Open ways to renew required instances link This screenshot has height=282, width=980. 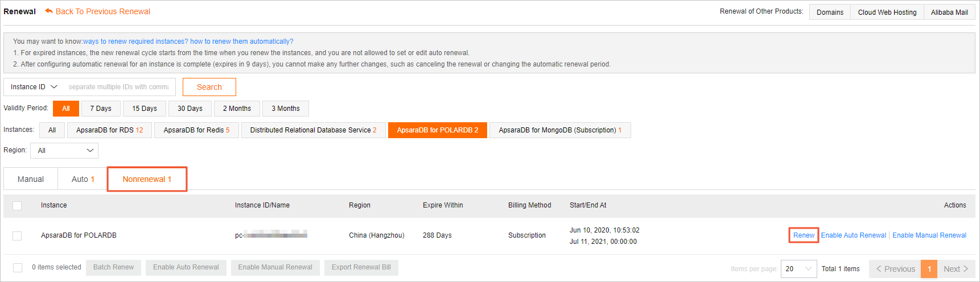click(135, 42)
